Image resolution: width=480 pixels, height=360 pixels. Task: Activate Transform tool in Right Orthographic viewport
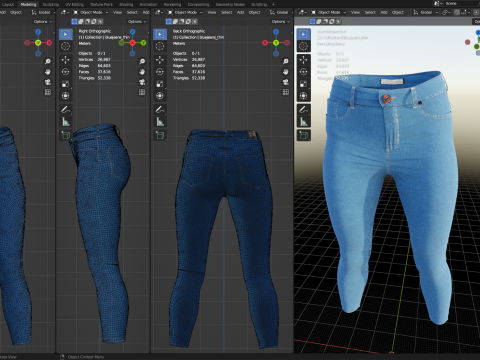(x=66, y=96)
